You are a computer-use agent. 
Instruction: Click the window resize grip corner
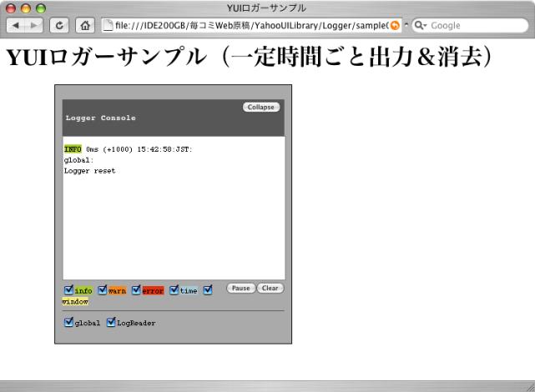(531, 387)
